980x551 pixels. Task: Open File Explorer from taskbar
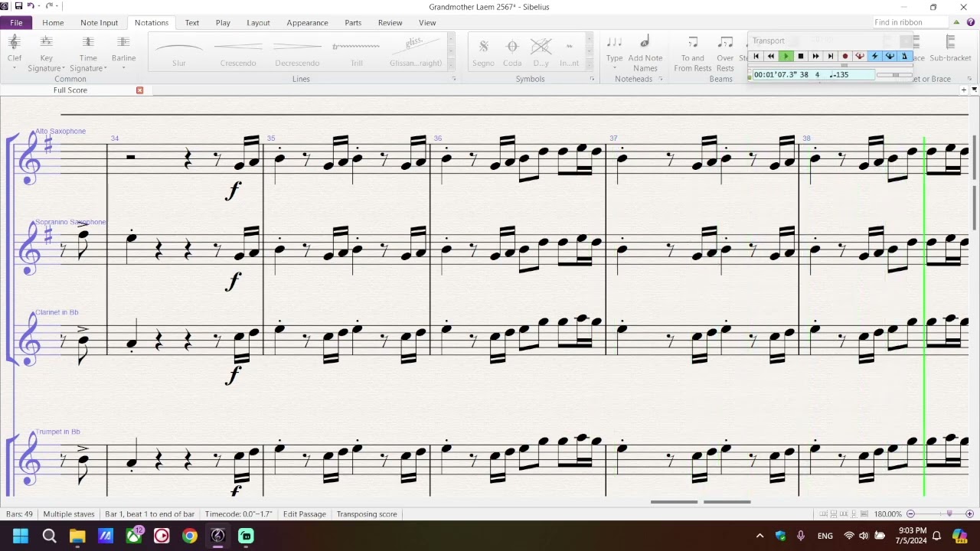tap(77, 536)
